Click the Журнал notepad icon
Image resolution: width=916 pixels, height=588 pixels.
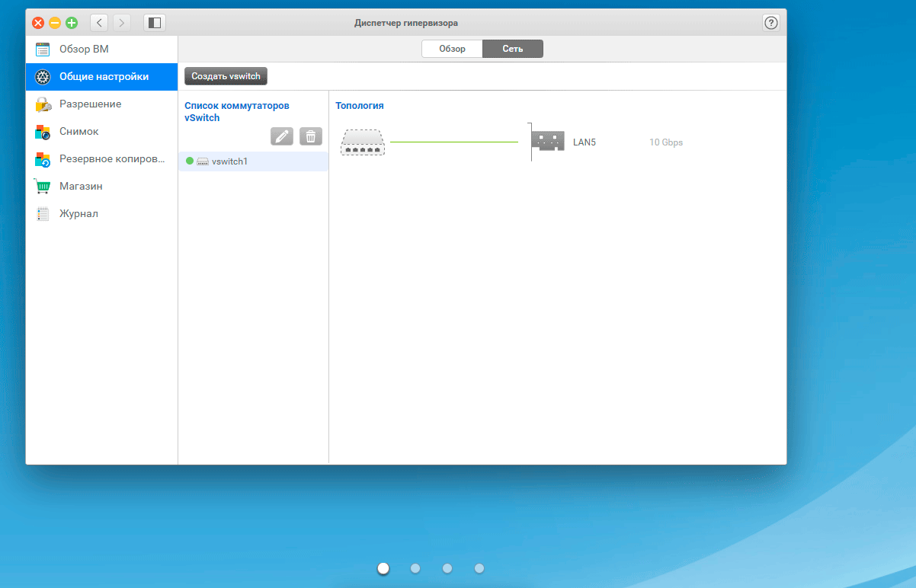pyautogui.click(x=43, y=214)
